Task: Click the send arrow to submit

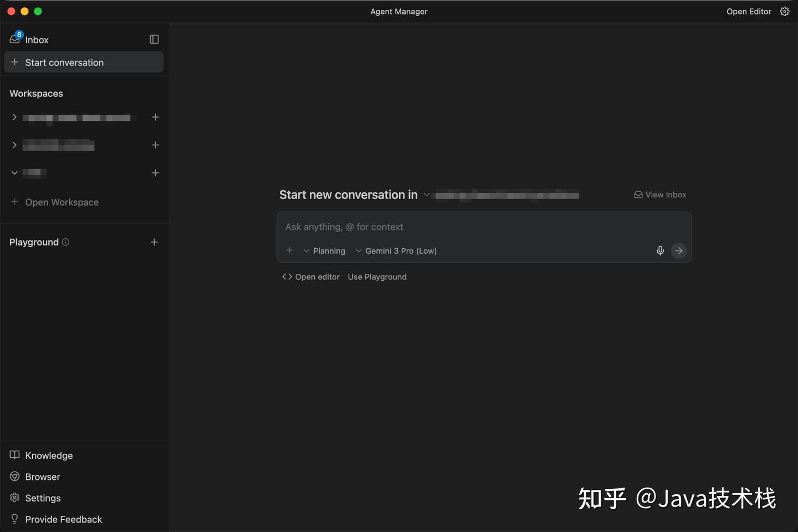Action: [678, 250]
